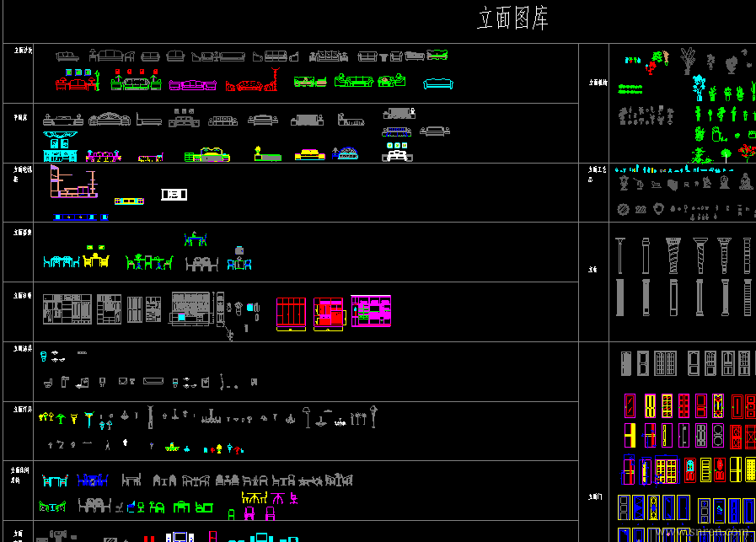Select the large gray wardrobe elevation

click(67, 309)
